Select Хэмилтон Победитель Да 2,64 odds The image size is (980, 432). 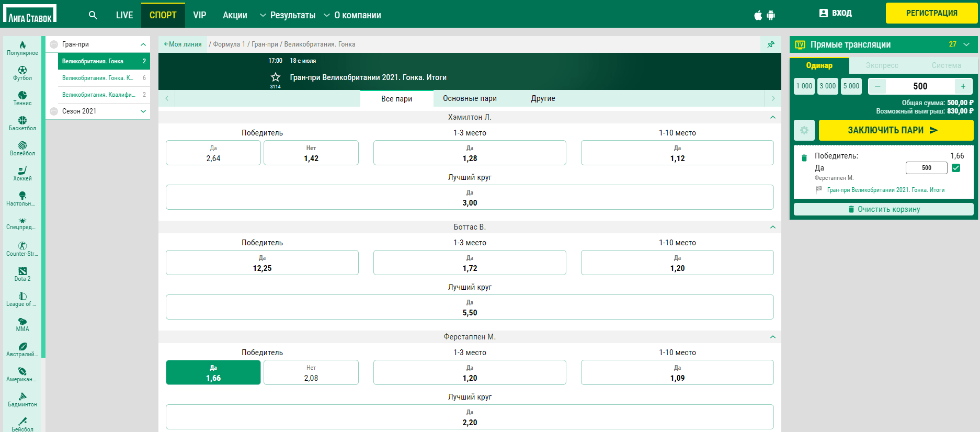tap(213, 153)
